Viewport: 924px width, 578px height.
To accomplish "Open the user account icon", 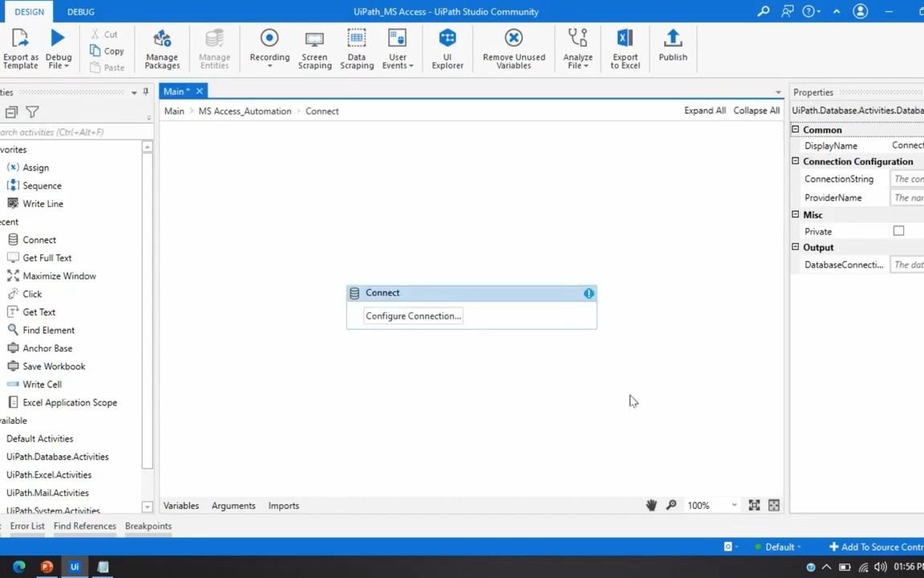I will [861, 11].
